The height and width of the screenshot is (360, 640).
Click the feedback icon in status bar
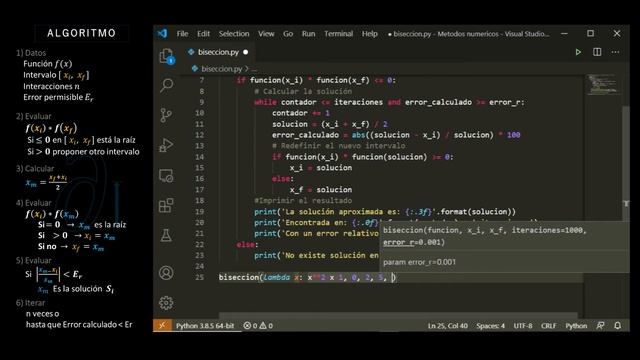click(600, 325)
